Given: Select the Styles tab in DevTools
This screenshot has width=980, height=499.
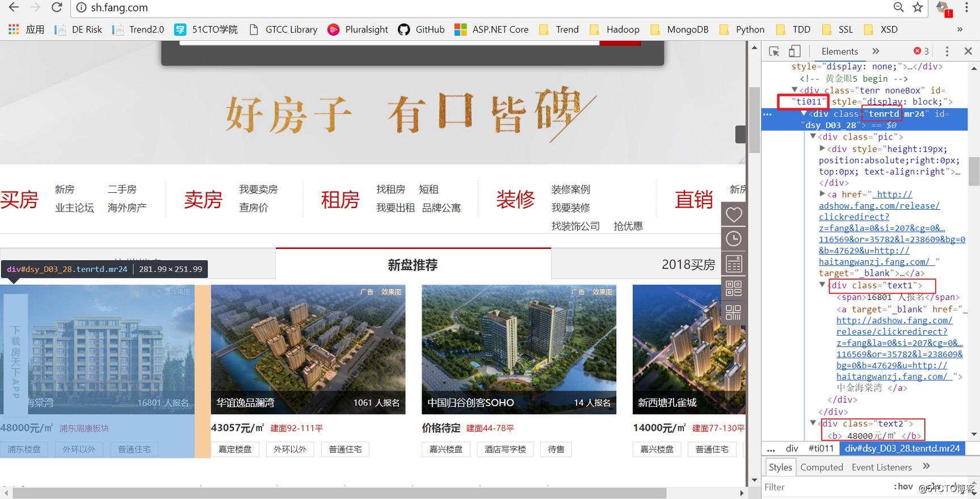Looking at the screenshot, I should click(780, 467).
